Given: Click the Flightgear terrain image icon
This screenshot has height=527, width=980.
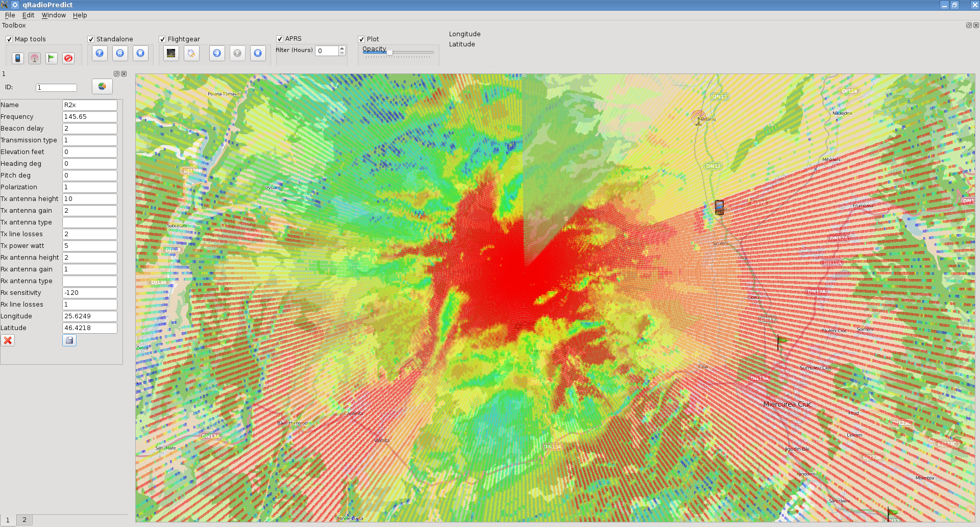Looking at the screenshot, I should pyautogui.click(x=171, y=53).
